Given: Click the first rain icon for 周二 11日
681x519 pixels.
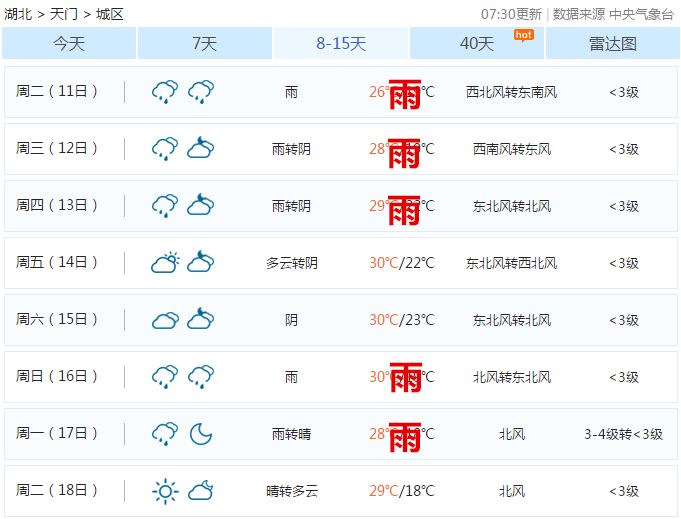Looking at the screenshot, I should coord(165,92).
